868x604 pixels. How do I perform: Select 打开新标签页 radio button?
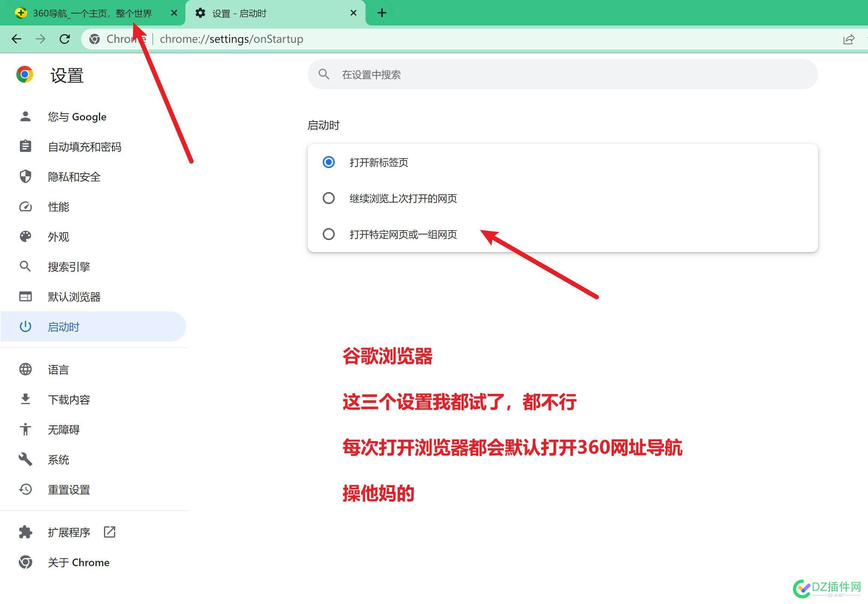click(328, 162)
